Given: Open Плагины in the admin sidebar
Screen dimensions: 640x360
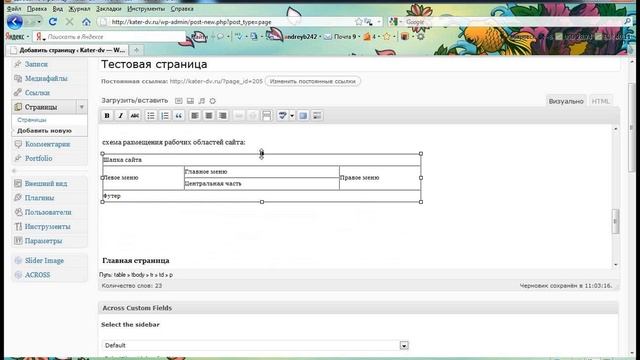Looking at the screenshot, I should pyautogui.click(x=39, y=198).
